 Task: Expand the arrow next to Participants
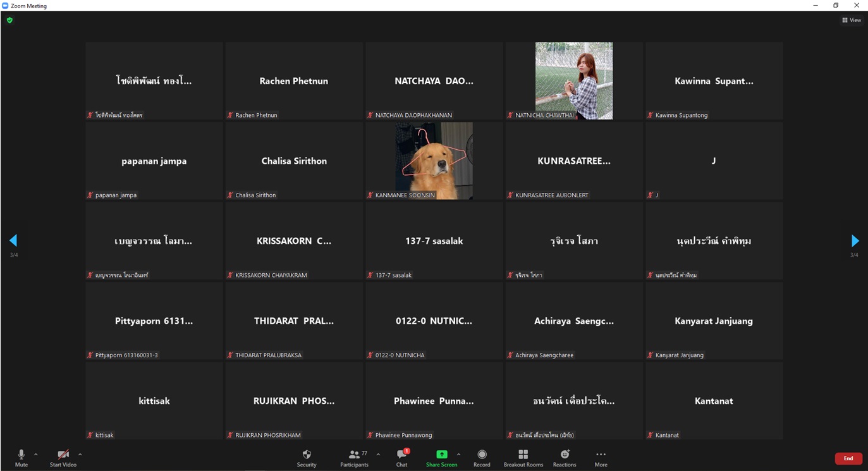click(x=378, y=454)
